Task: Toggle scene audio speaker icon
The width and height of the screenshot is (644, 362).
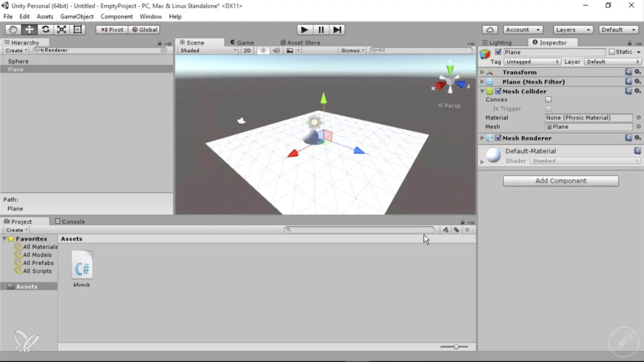Action: click(276, 50)
